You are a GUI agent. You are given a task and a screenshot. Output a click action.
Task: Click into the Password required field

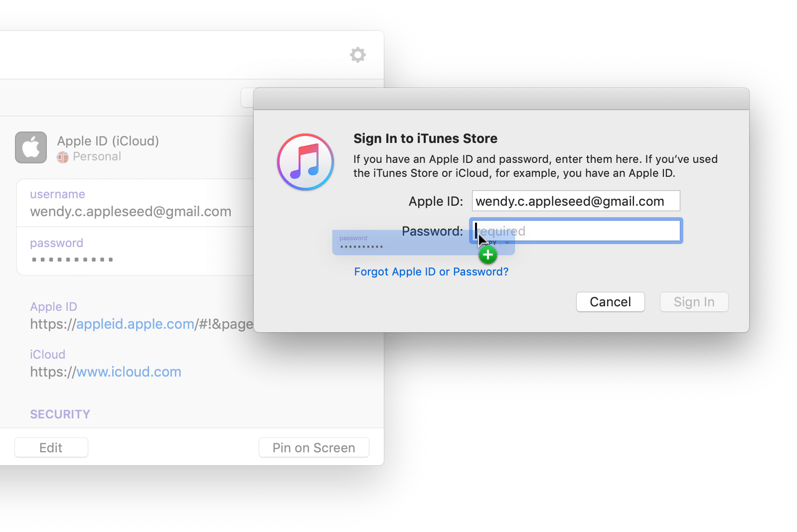click(576, 231)
